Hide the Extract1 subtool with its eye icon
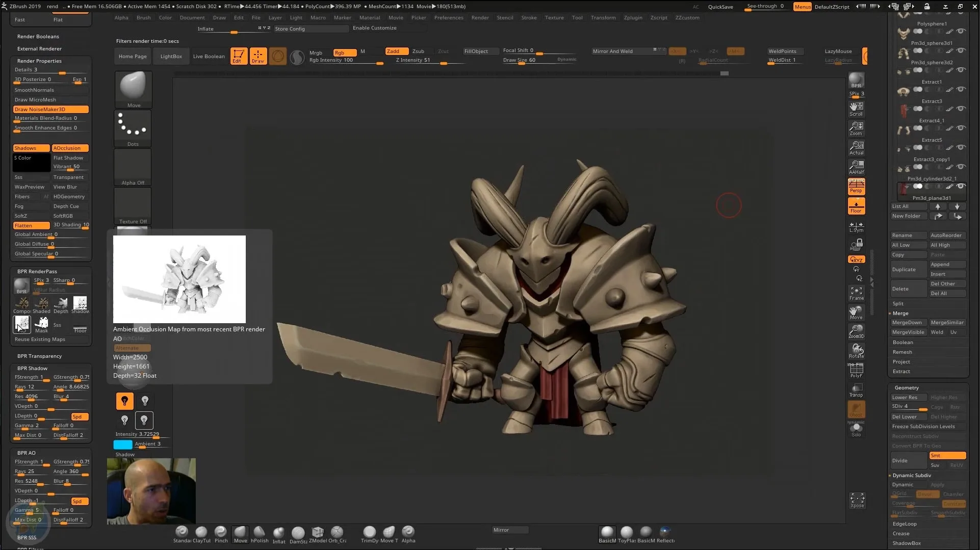 click(x=961, y=89)
